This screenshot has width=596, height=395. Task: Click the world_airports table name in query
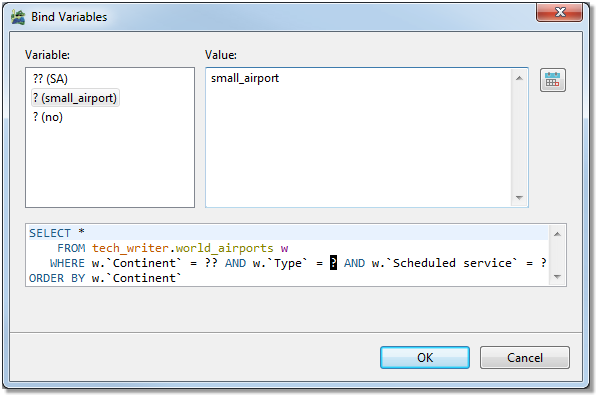pos(224,248)
